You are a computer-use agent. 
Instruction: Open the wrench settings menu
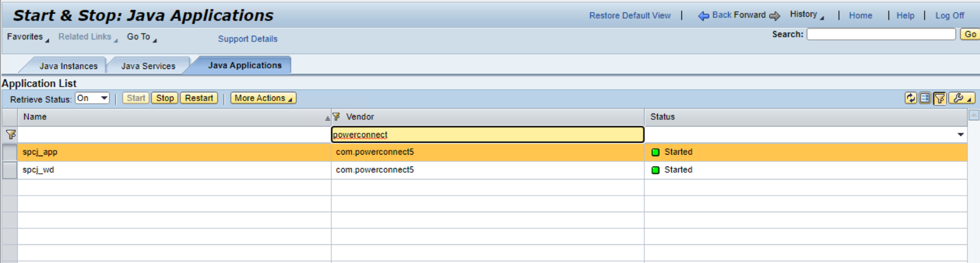coord(961,98)
